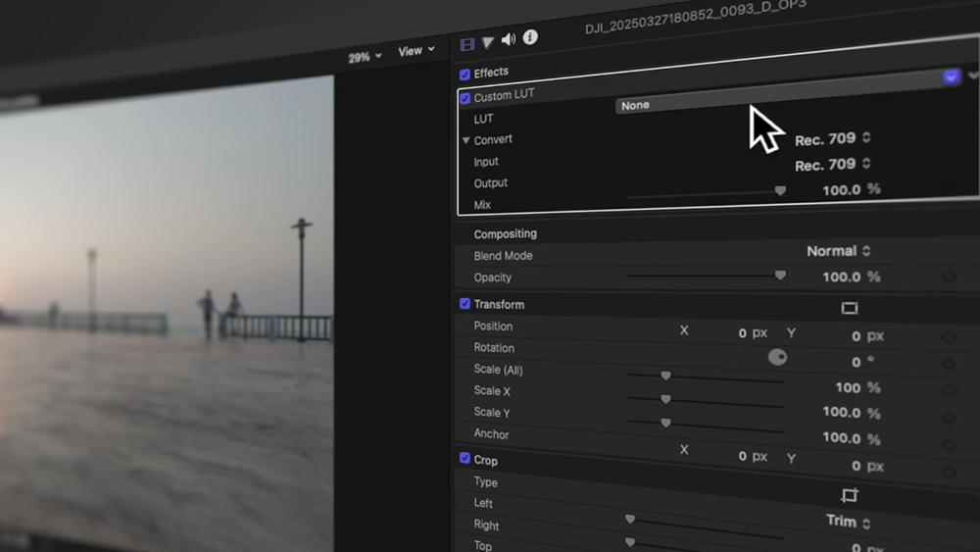Click the Crop section title
Image resolution: width=980 pixels, height=552 pixels.
486,460
